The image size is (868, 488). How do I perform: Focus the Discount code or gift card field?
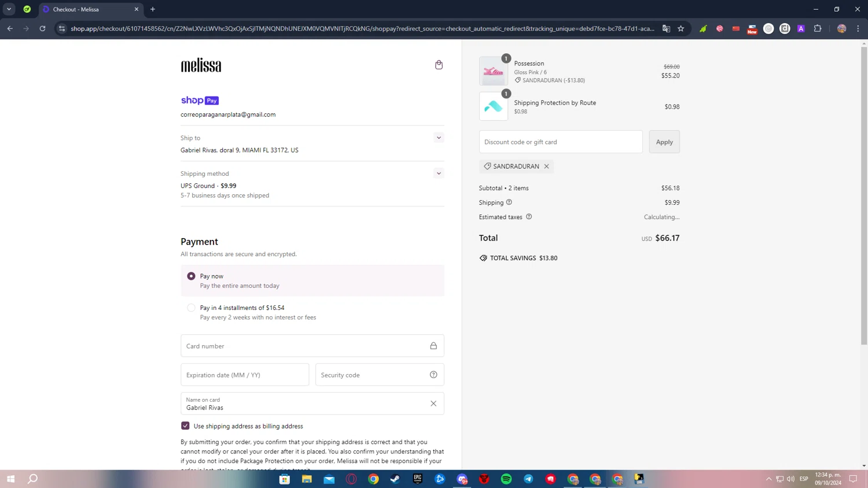click(x=561, y=142)
